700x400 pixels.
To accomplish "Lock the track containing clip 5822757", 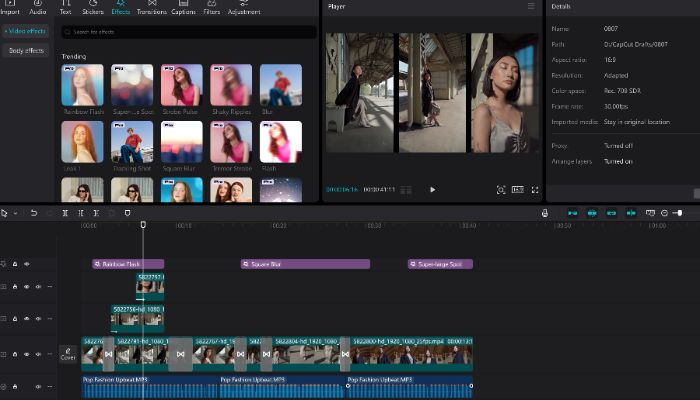I will coord(15,287).
